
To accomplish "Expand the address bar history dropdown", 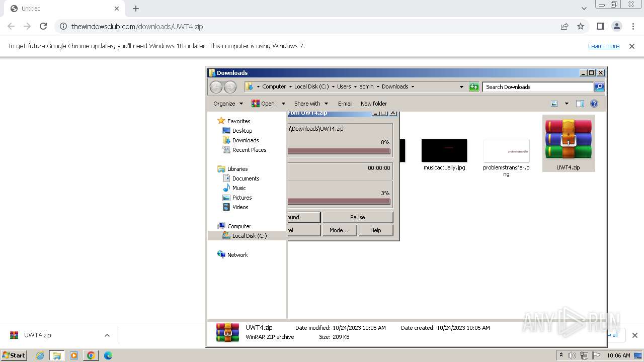I will pyautogui.click(x=461, y=87).
